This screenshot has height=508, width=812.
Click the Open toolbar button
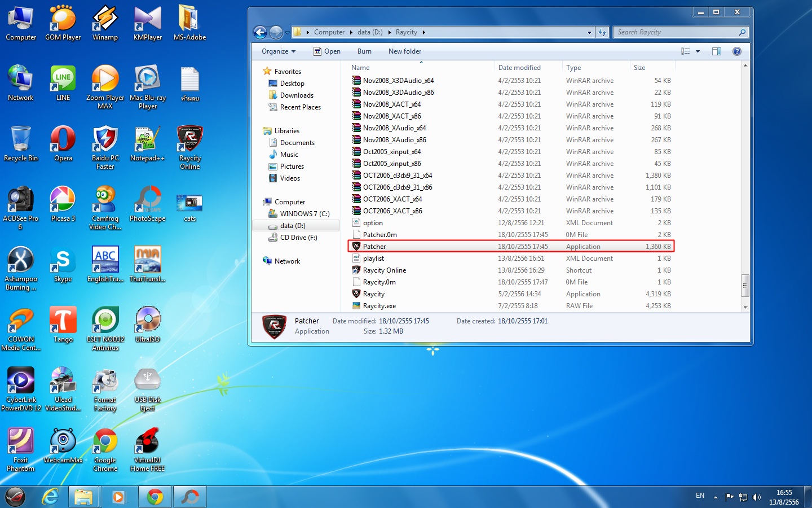[327, 51]
